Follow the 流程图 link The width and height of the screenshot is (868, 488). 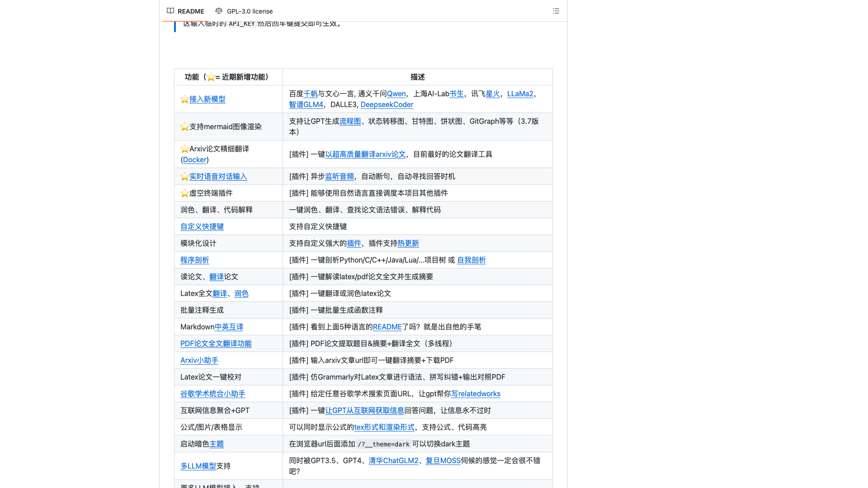tap(350, 121)
